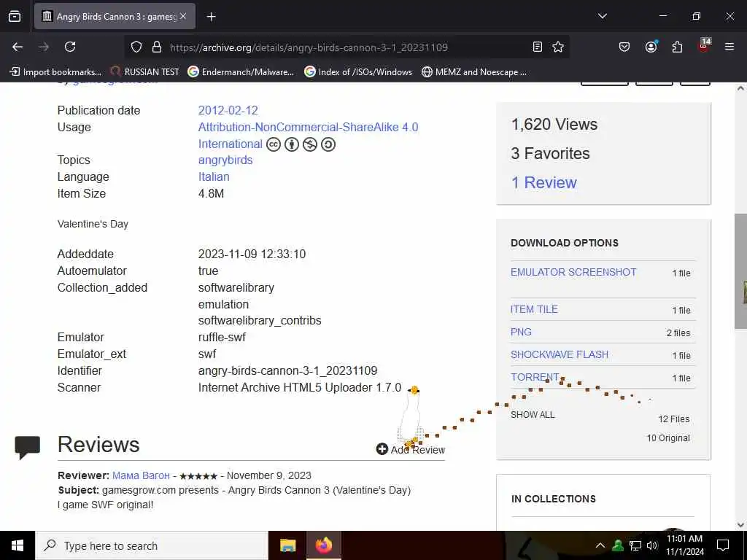
Task: Open the network icon in system tray
Action: coord(635,545)
